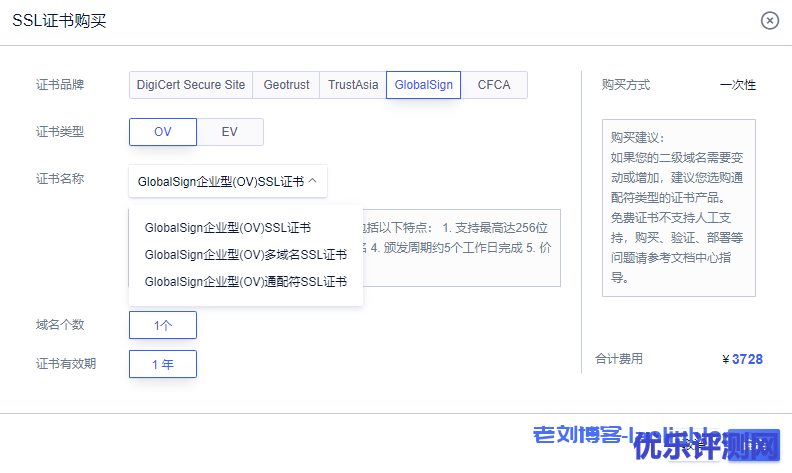Click the dropdown chevron arrow icon
This screenshot has width=792, height=473.
point(313,180)
